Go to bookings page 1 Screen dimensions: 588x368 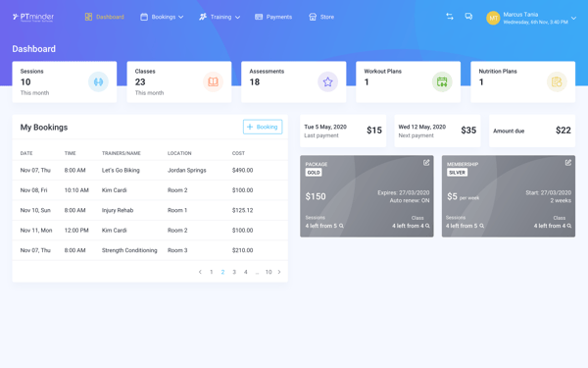pos(211,272)
